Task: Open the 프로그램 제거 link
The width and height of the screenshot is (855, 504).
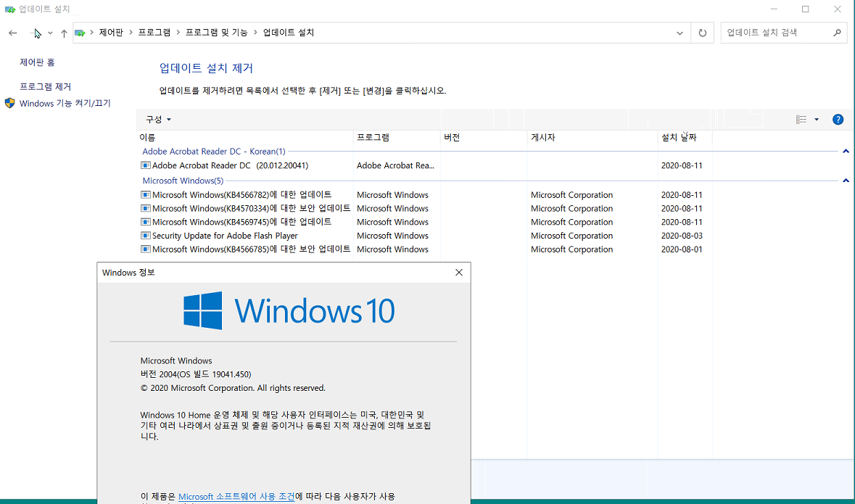Action: (45, 87)
